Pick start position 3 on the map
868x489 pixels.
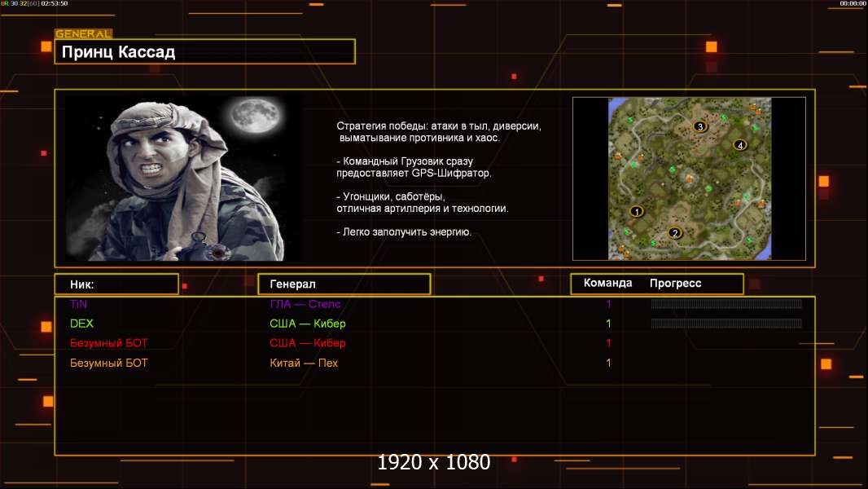tap(699, 126)
